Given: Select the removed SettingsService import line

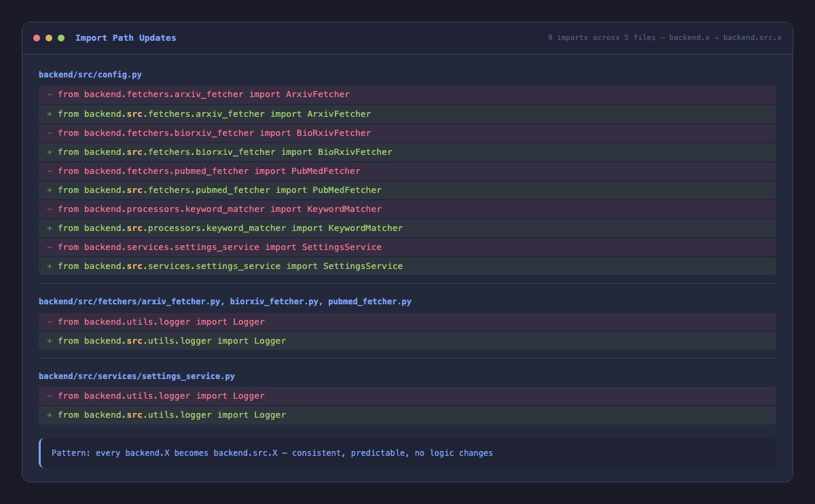Looking at the screenshot, I should [x=219, y=247].
